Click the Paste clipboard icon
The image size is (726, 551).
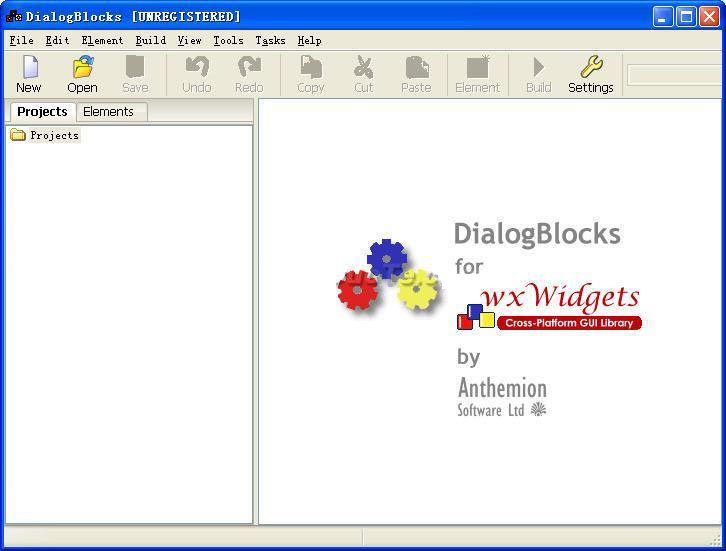pos(416,68)
